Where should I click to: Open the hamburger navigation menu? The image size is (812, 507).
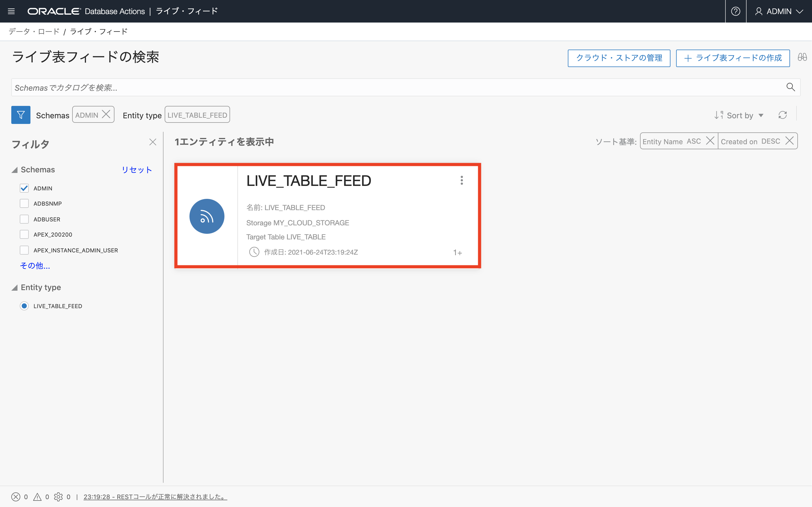[x=11, y=11]
